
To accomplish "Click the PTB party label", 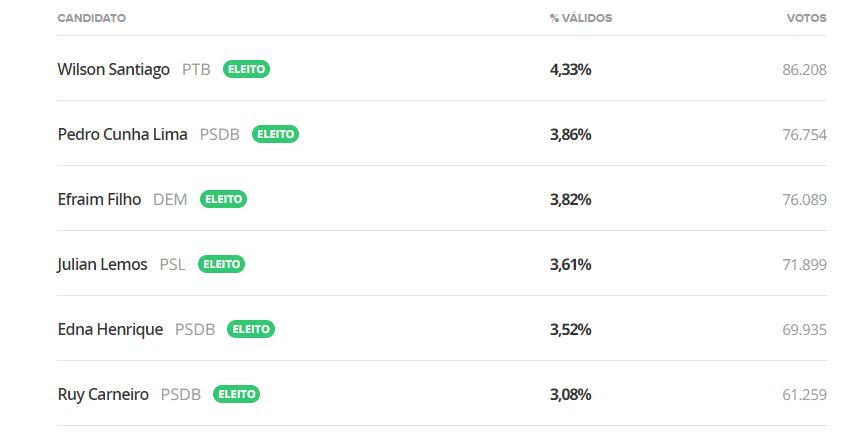I will point(196,70).
